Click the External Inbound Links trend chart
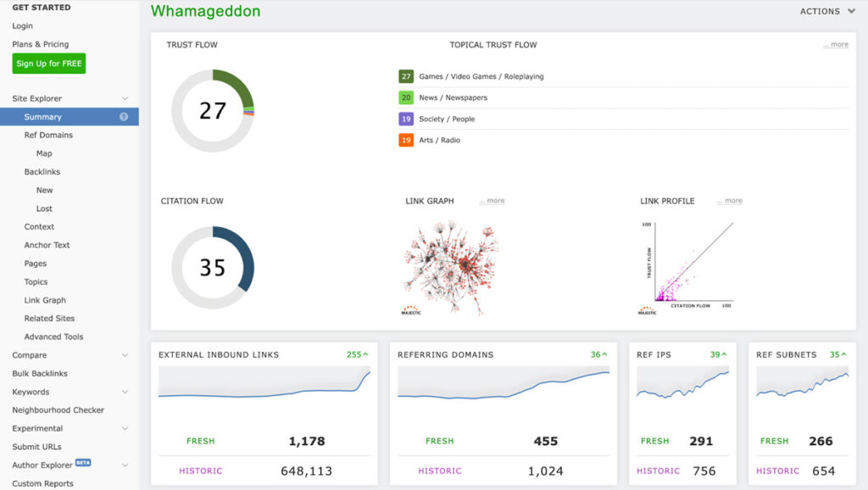The image size is (868, 490). [264, 383]
